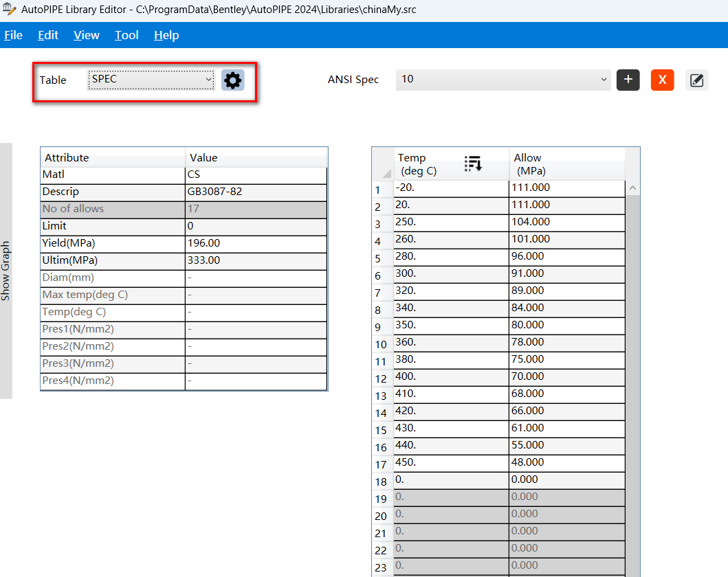Click the scroll up arrow of allowables table

[x=632, y=188]
